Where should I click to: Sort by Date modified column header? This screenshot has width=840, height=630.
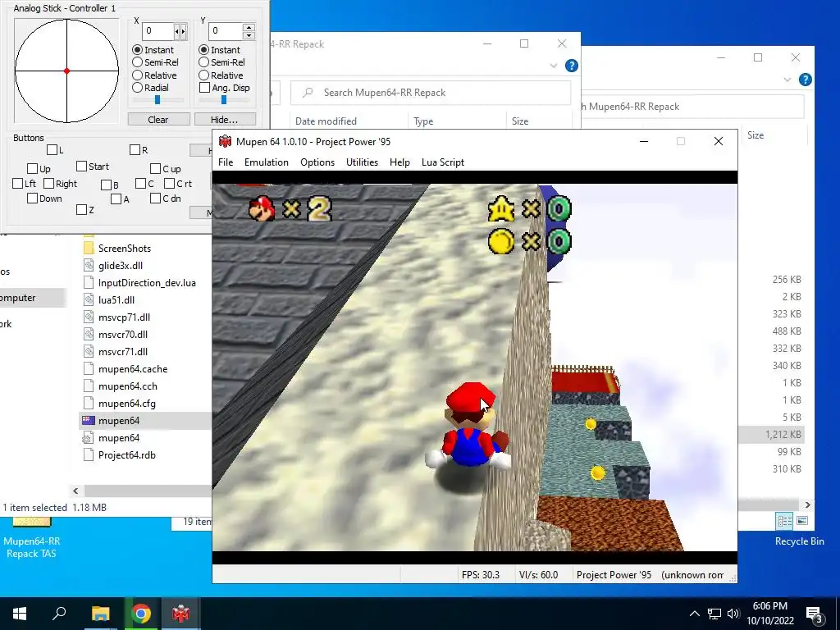[x=326, y=121]
